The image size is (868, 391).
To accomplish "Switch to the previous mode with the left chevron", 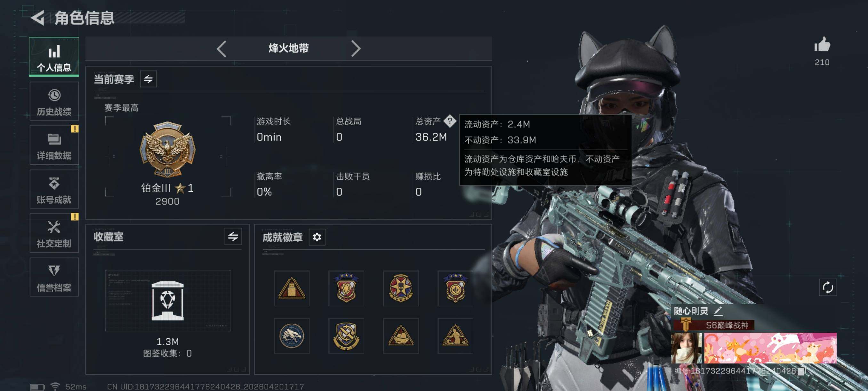I will 221,49.
